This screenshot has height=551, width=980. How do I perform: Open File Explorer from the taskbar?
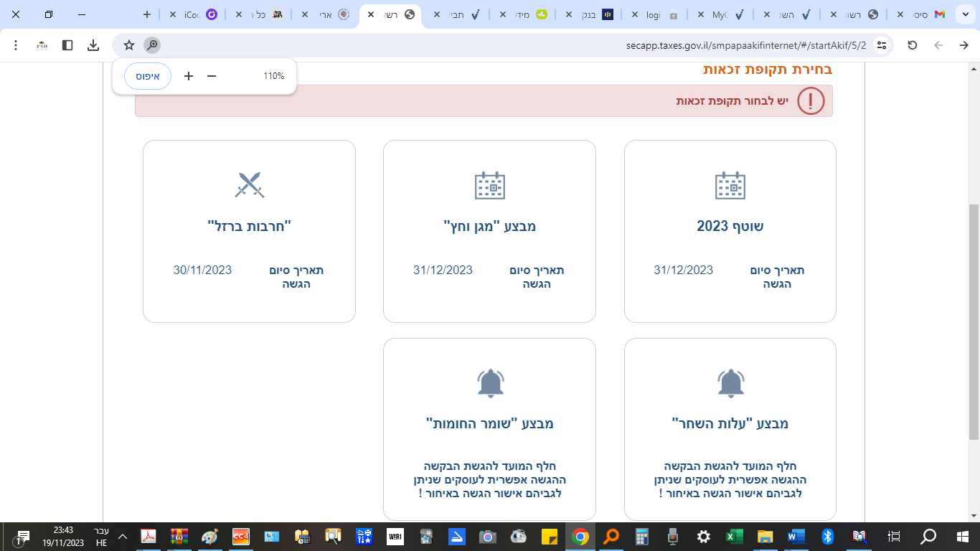(765, 537)
